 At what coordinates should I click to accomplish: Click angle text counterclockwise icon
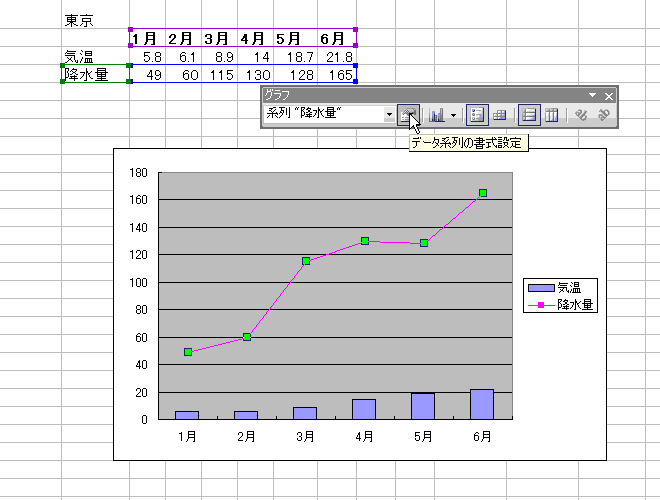pyautogui.click(x=604, y=115)
